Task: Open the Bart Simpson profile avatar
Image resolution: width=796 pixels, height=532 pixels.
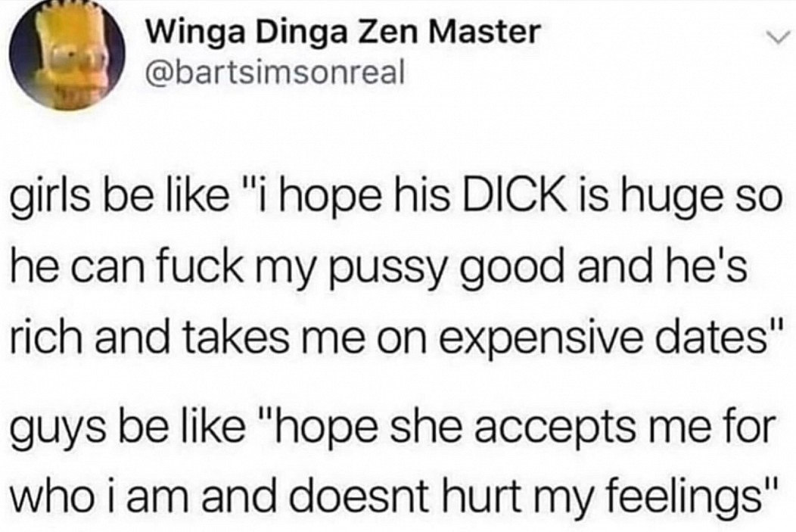Action: click(x=69, y=58)
